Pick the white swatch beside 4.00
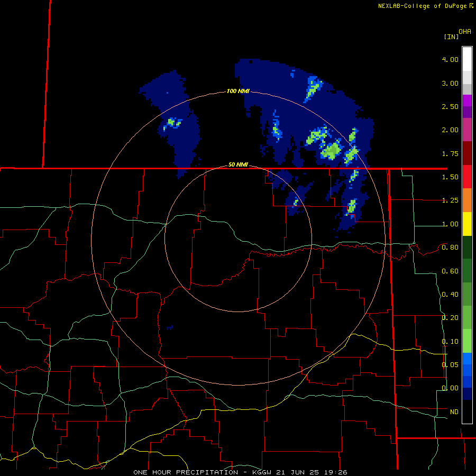476x476 pixels. pos(467,59)
